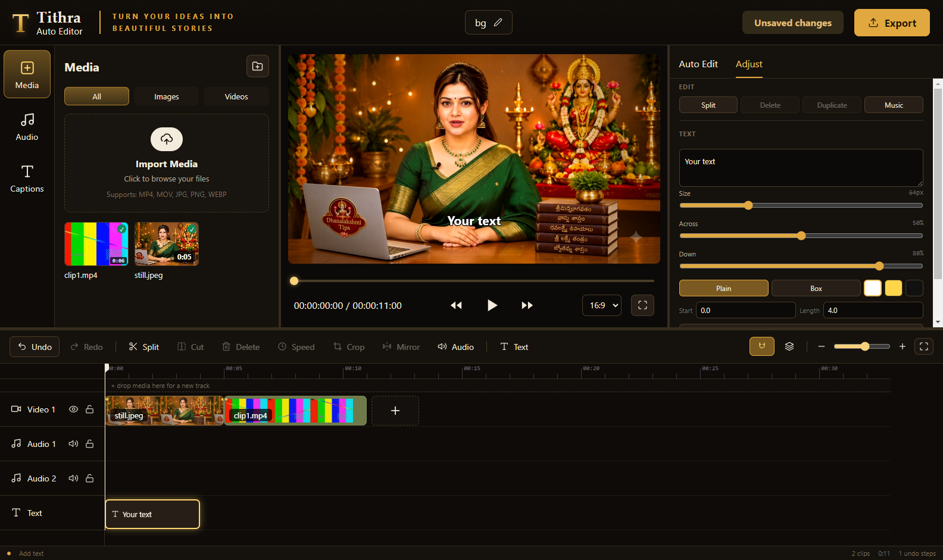The image size is (943, 560).
Task: Filter media by Images tab
Action: (167, 96)
